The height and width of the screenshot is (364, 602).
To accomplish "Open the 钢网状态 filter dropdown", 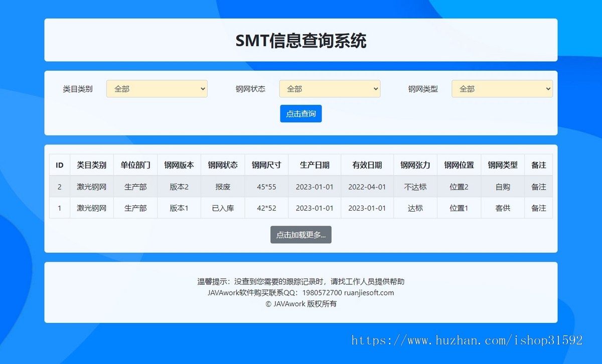I will coord(330,89).
